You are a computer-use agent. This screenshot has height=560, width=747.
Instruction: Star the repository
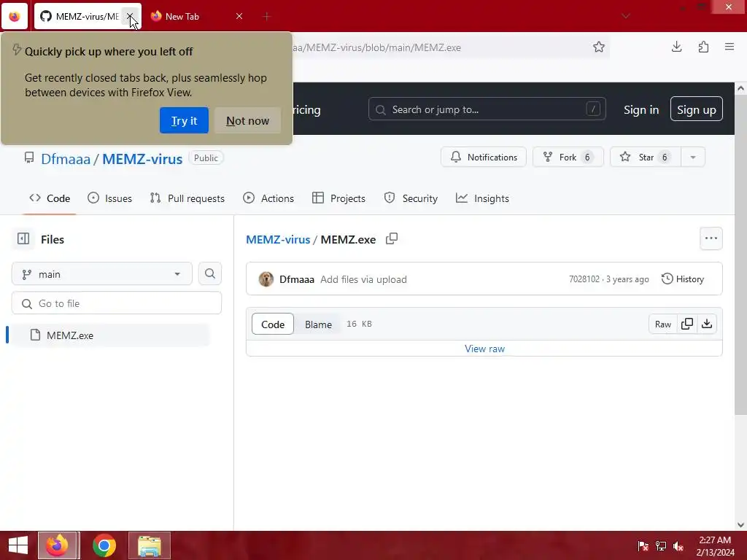point(646,157)
